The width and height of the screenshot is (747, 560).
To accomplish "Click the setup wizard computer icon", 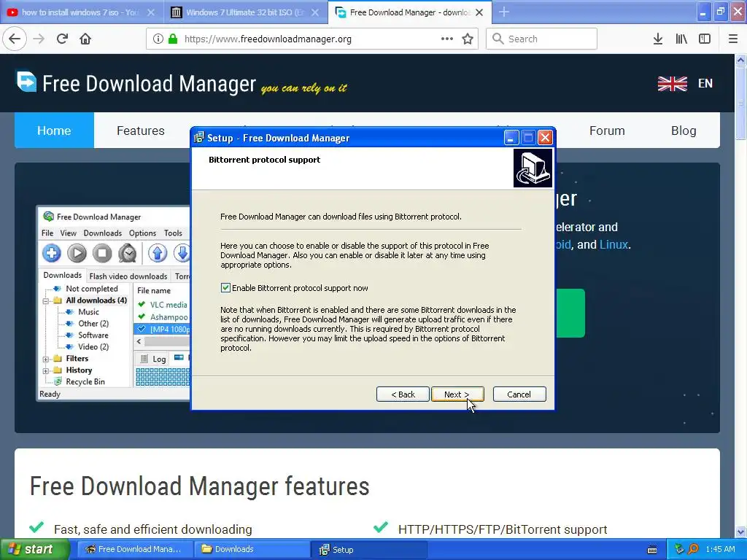I will (533, 168).
